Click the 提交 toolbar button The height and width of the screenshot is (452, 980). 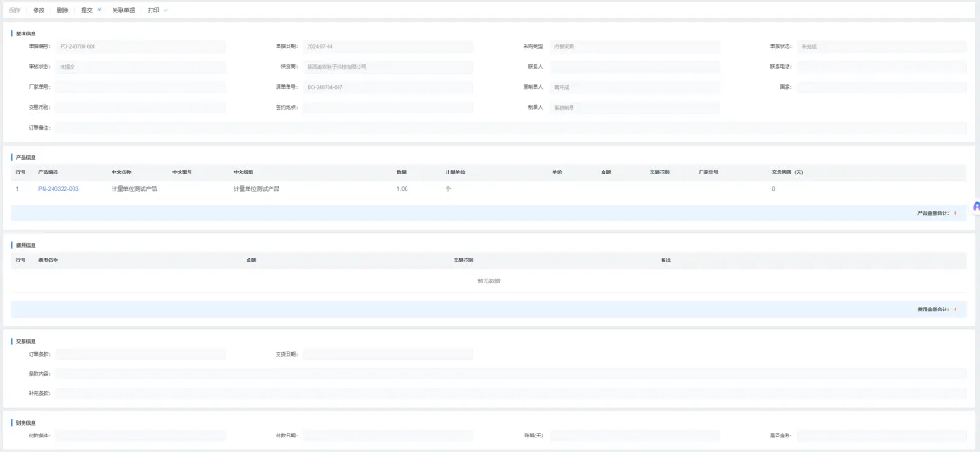[86, 9]
